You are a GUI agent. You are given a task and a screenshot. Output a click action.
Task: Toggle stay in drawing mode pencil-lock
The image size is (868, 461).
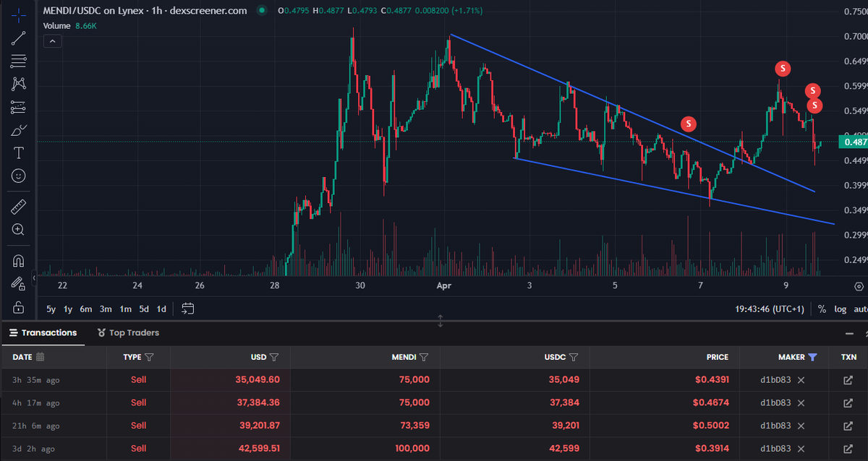19,284
